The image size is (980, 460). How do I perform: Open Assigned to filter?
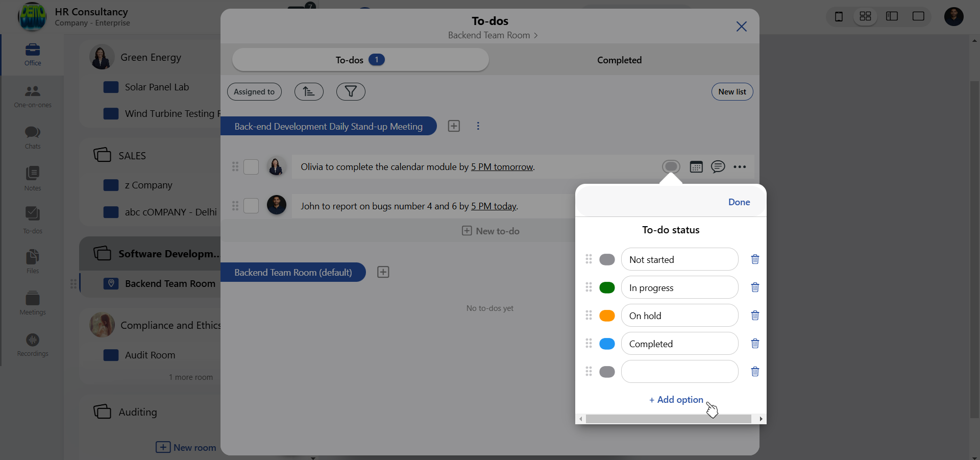pyautogui.click(x=254, y=92)
